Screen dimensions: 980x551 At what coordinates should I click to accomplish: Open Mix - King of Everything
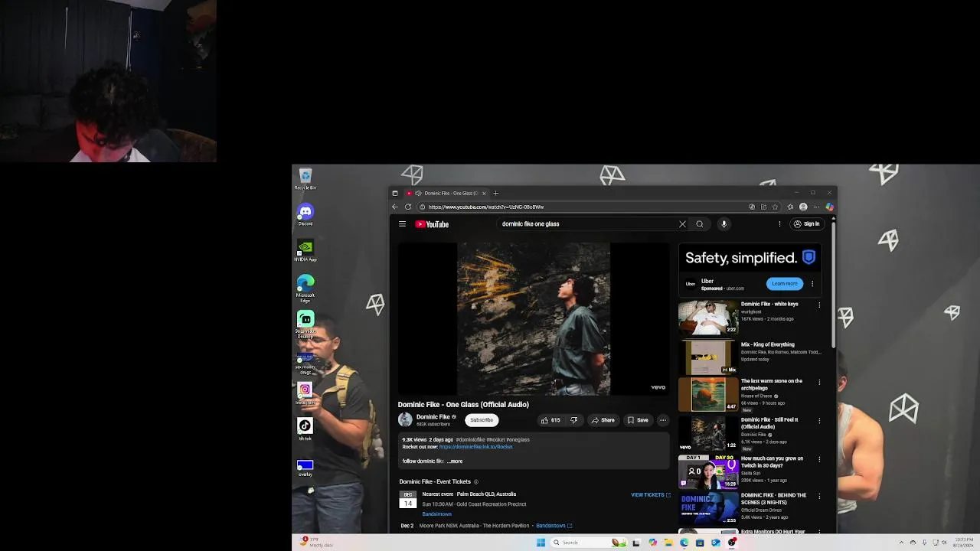[767, 344]
